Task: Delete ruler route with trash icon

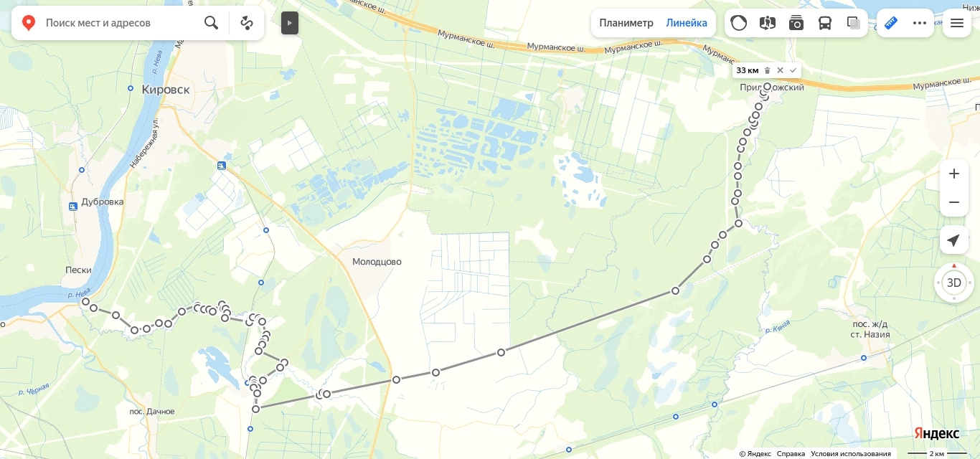Action: pos(767,70)
